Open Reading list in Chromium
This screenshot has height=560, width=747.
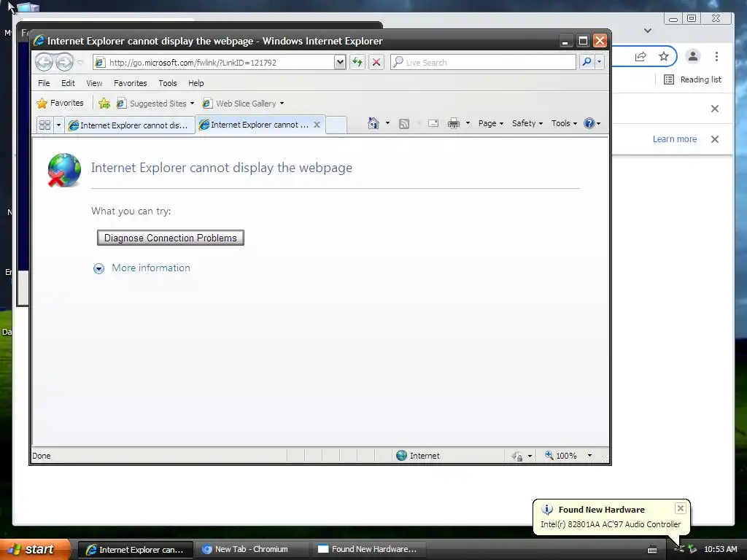point(692,79)
